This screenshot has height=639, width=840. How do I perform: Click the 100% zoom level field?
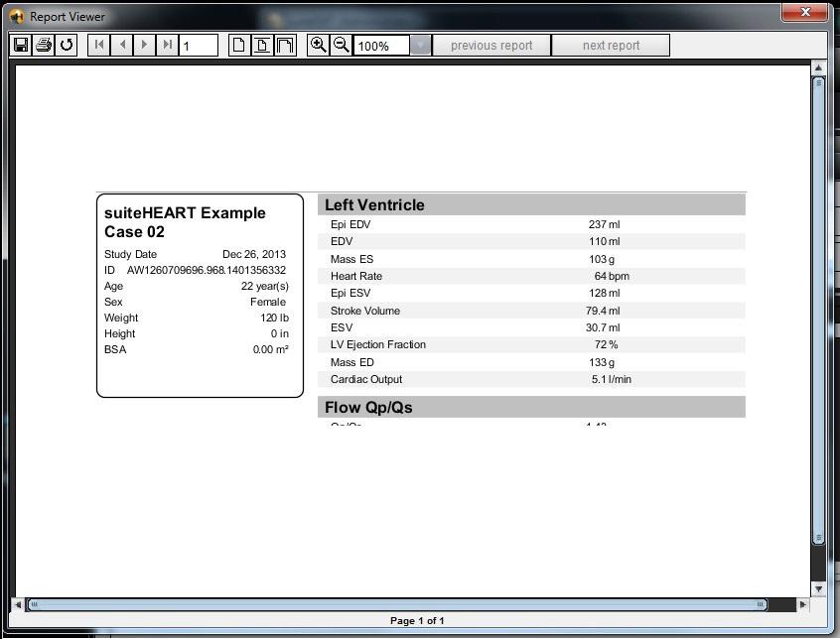[381, 46]
